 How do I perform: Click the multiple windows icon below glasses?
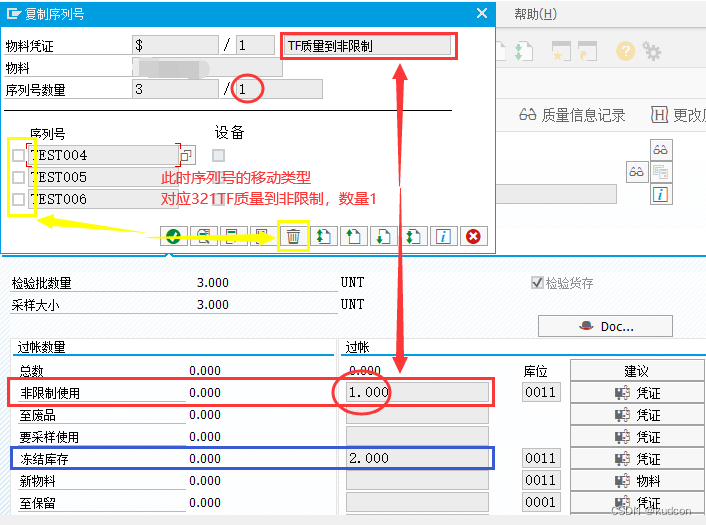coord(661,172)
